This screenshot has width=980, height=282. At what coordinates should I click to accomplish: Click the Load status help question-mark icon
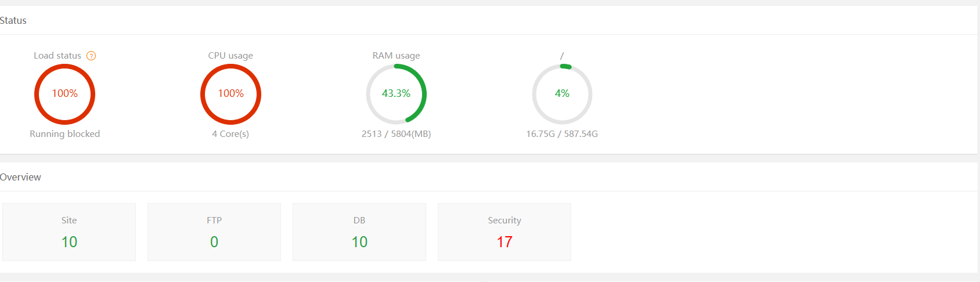91,56
